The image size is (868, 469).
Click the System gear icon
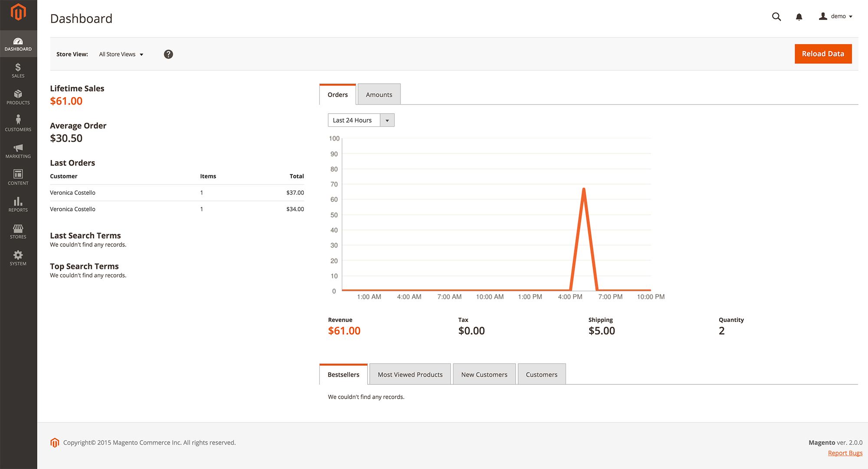(x=18, y=257)
